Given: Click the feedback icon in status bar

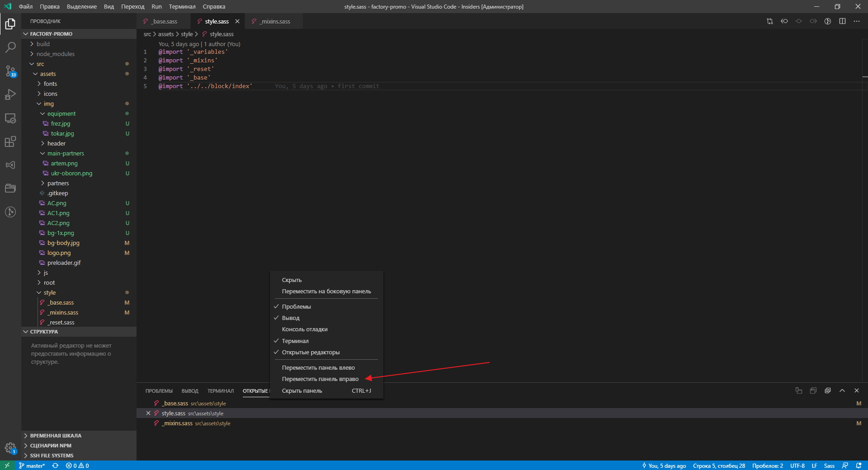Looking at the screenshot, I should [x=845, y=465].
